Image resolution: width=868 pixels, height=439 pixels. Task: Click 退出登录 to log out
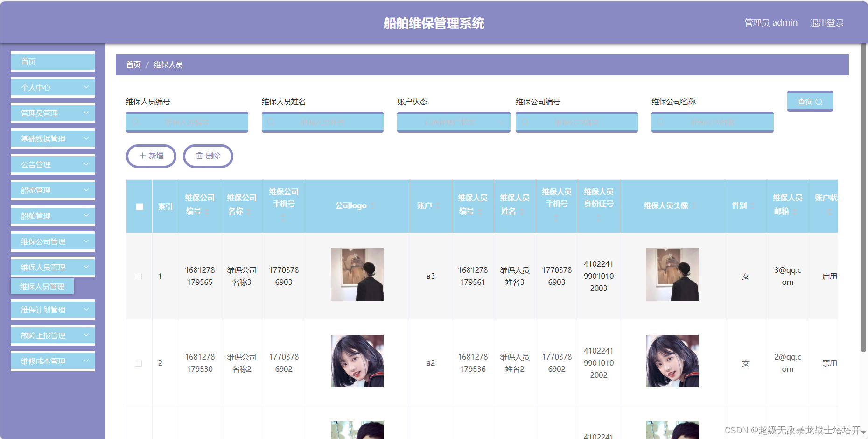pos(827,23)
